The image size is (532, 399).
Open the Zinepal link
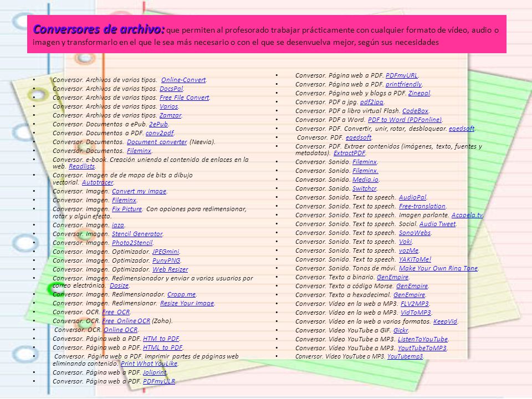tap(419, 93)
